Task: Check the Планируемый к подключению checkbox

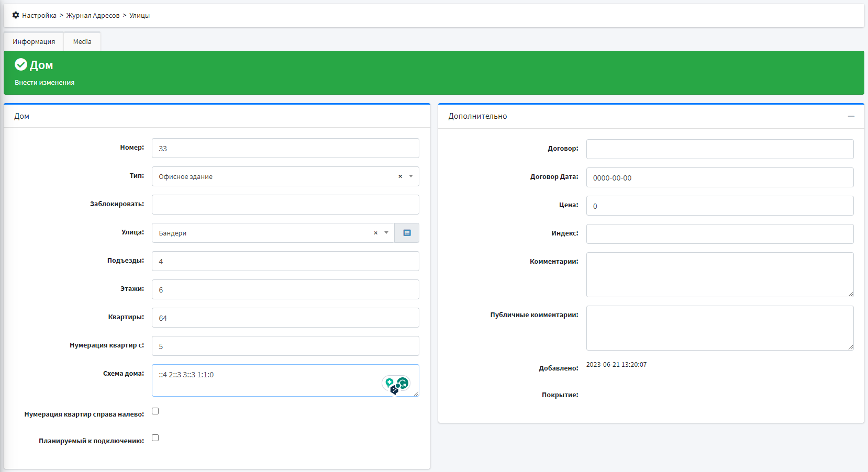Action: coord(155,438)
